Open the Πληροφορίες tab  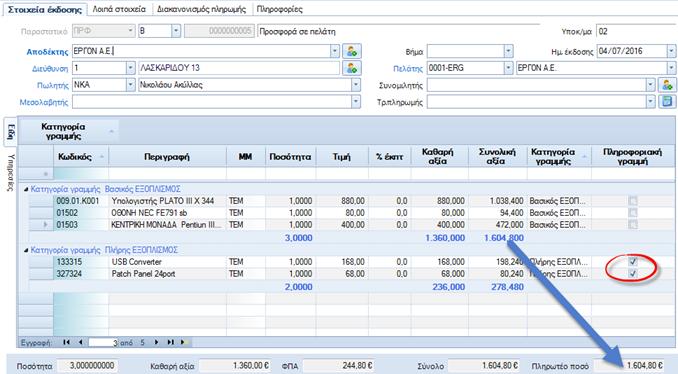[x=279, y=9]
